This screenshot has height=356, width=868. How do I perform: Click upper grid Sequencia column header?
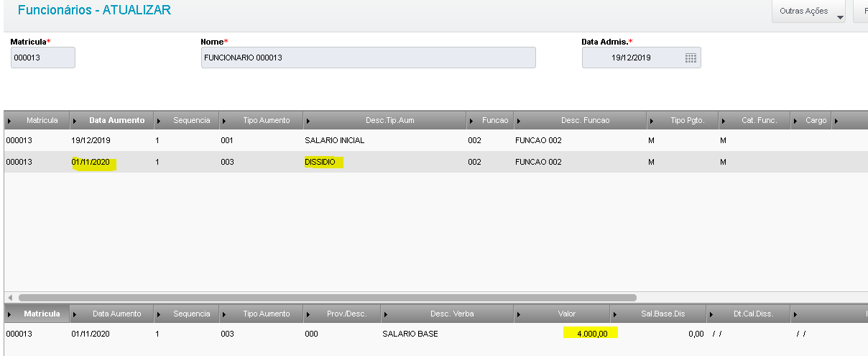pyautogui.click(x=186, y=120)
